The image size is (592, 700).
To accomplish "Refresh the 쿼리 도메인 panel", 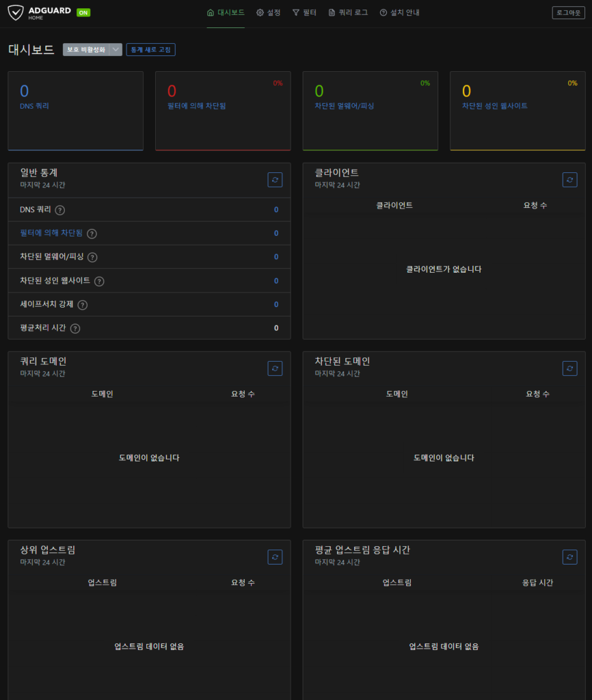I will 275,368.
